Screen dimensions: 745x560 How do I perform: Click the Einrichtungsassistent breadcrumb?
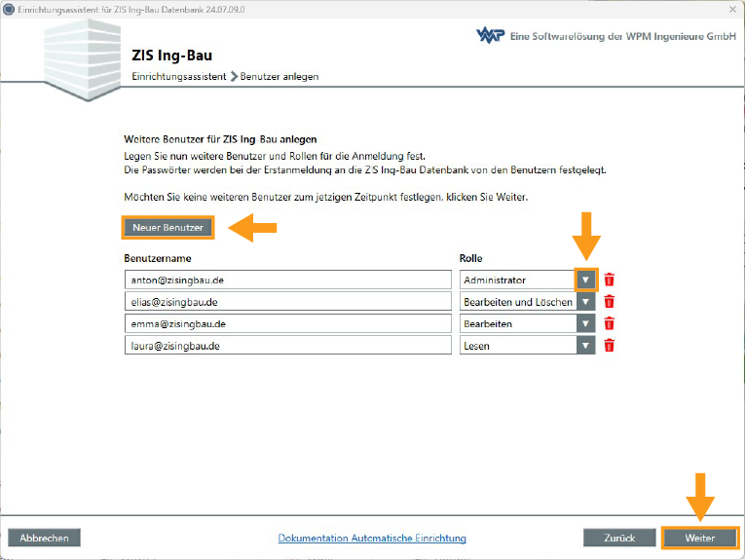pos(179,77)
